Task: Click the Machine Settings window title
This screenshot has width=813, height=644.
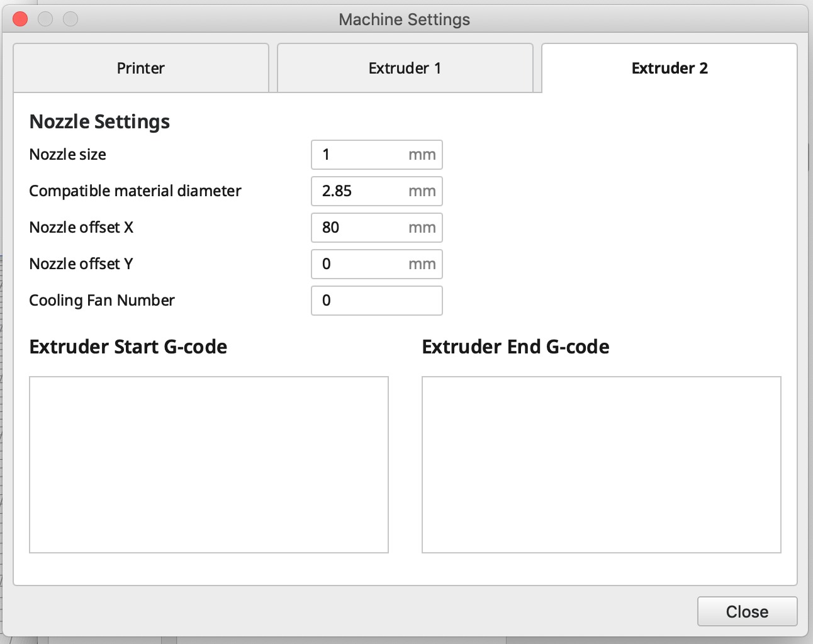Action: [404, 19]
